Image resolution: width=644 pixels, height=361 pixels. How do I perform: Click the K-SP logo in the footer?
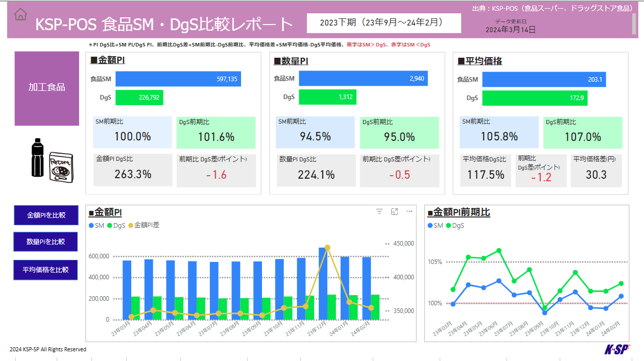tap(617, 349)
